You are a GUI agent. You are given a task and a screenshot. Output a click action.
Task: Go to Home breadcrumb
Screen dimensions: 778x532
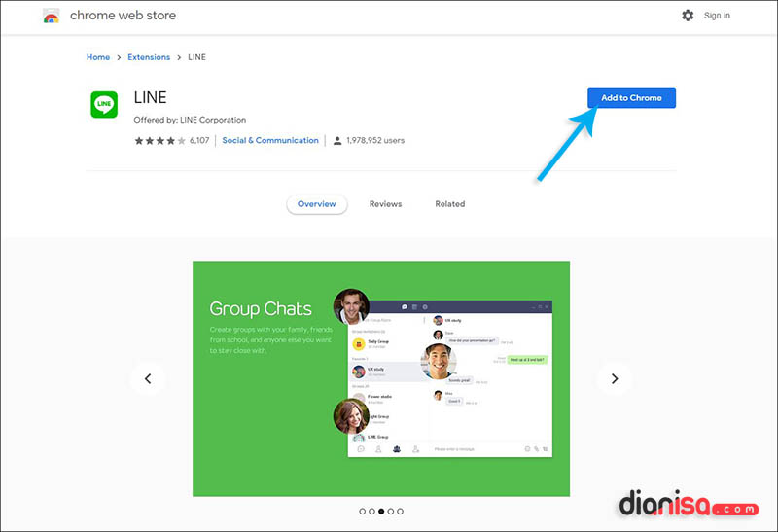(x=98, y=57)
